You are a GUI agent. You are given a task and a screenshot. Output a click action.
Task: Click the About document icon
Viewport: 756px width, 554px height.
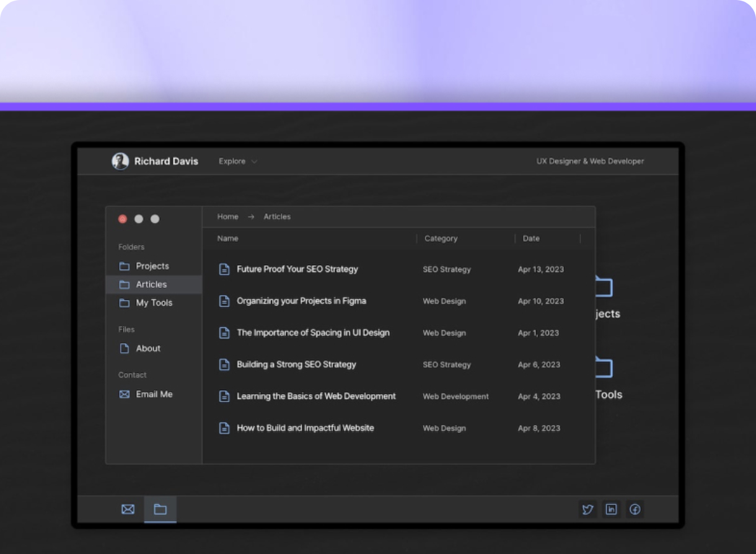125,348
